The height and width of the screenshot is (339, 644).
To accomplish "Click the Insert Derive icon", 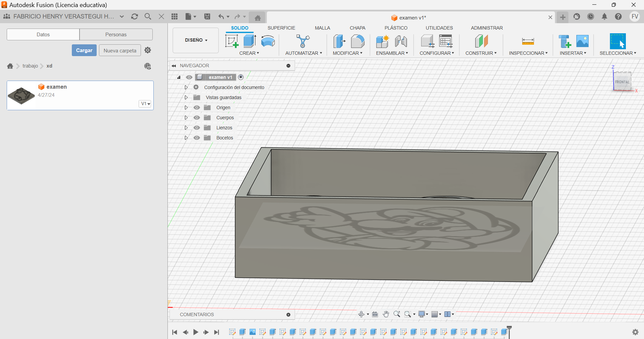I will coord(565,41).
